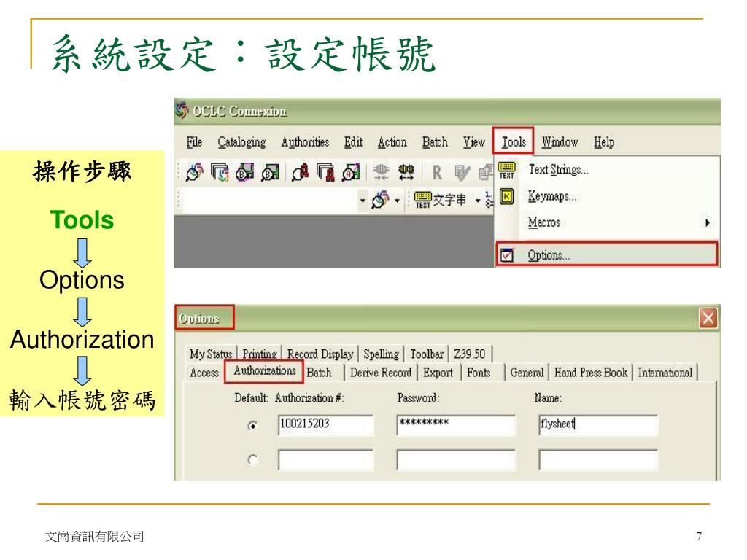Switch to the Access tab
This screenshot has width=747, height=560.
click(x=204, y=373)
